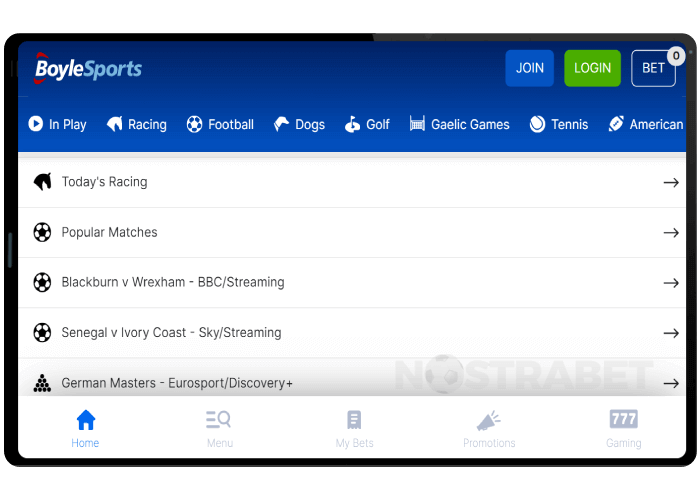Open My Bets label in bottom bar

point(354,443)
